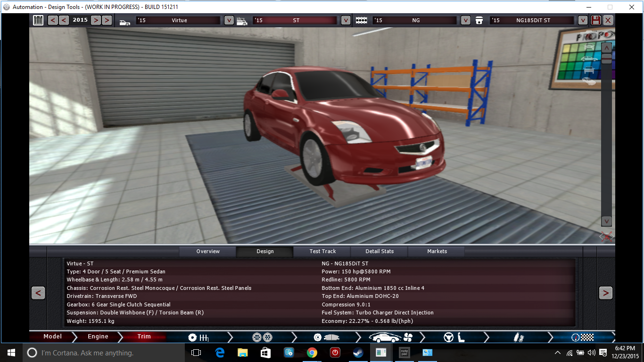Expand the NG engine family dropdown
This screenshot has width=644, height=362.
pos(465,20)
